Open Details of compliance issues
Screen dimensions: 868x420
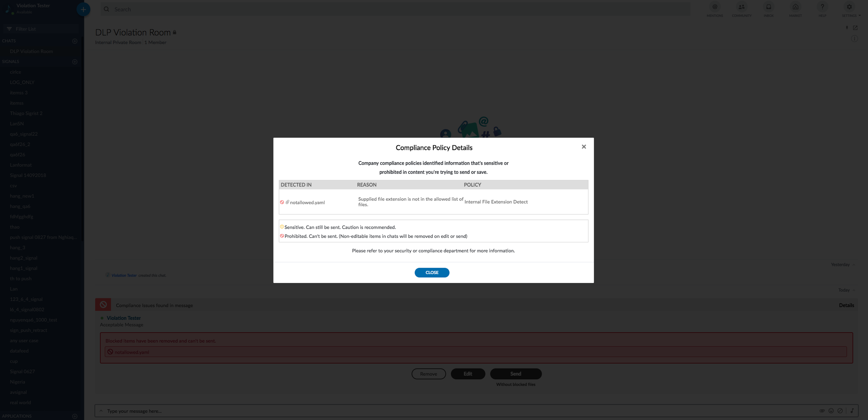click(x=846, y=305)
